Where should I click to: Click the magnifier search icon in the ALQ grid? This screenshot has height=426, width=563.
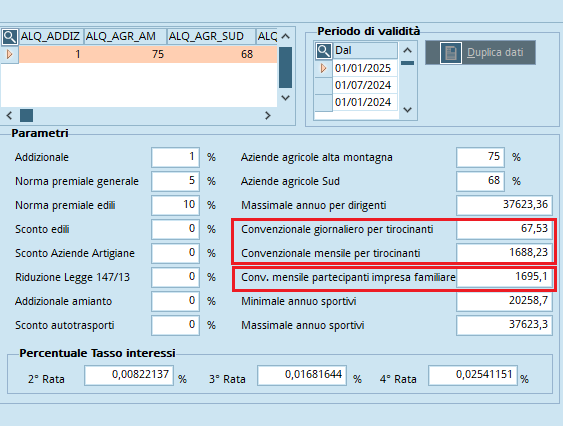(10, 37)
